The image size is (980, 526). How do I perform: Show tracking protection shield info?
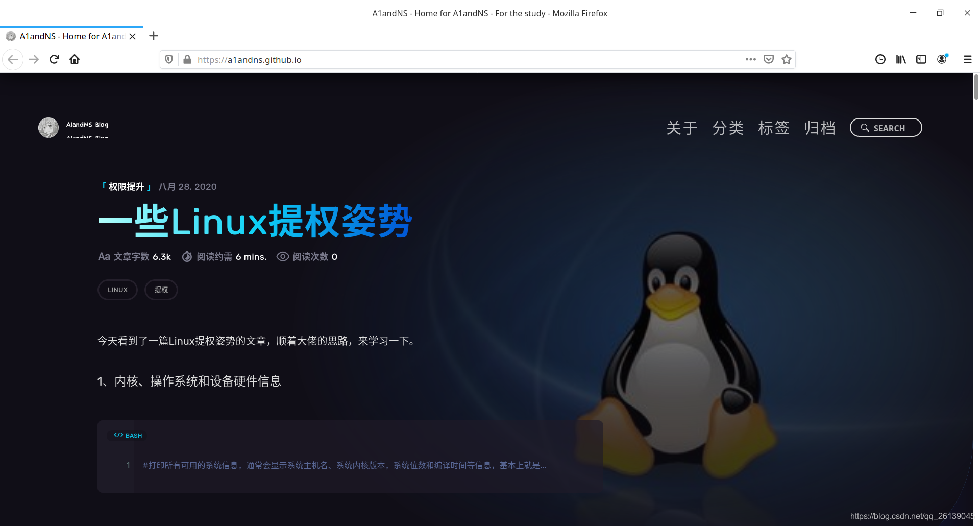pos(169,60)
